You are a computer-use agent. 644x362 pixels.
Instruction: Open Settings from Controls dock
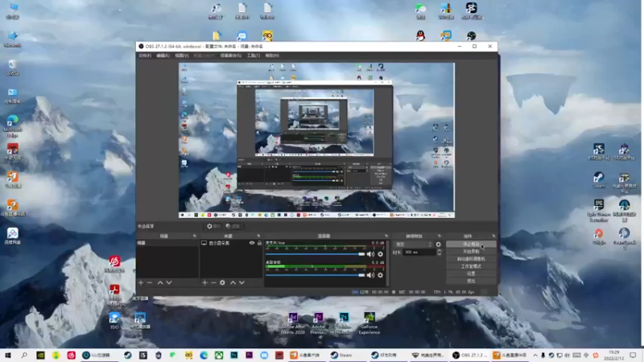(x=471, y=274)
